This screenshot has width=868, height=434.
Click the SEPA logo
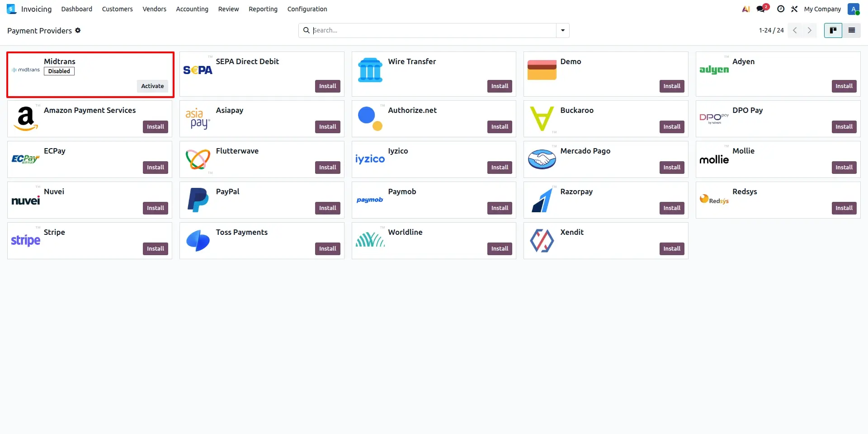(198, 70)
